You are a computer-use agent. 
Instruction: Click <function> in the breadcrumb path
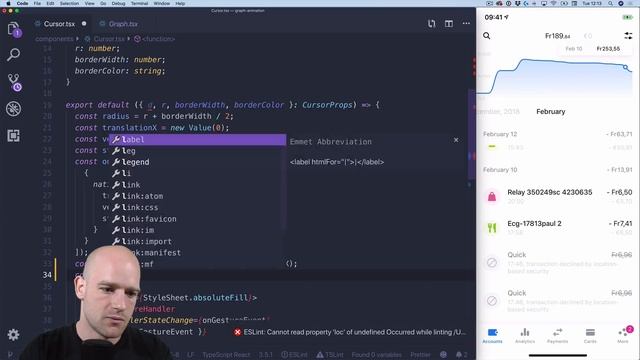coord(158,39)
